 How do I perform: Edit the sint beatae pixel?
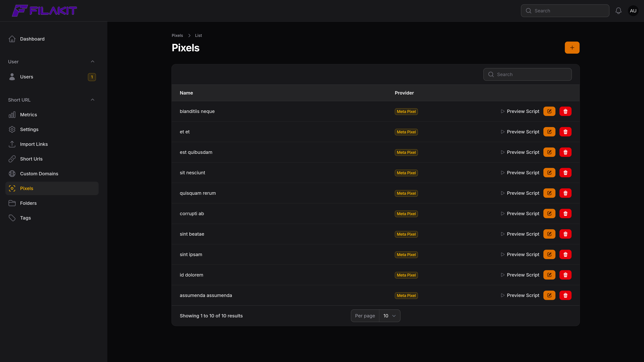pos(549,234)
